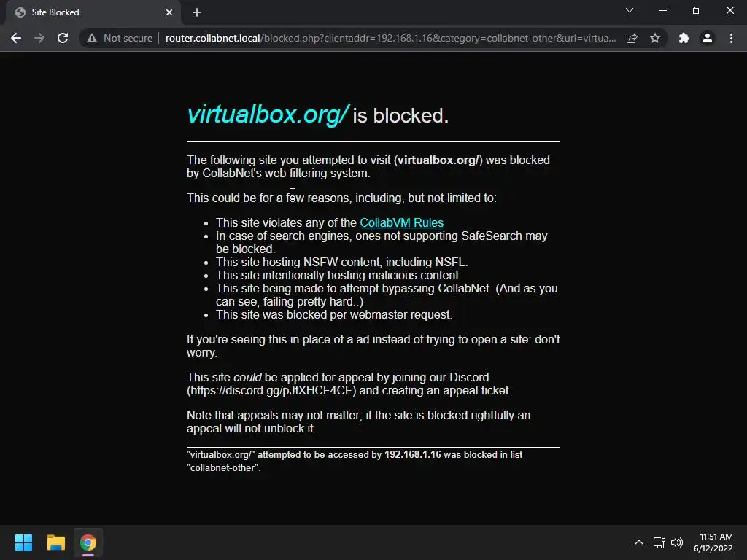Bookmark this page with the star icon
The height and width of the screenshot is (560, 747).
click(655, 38)
